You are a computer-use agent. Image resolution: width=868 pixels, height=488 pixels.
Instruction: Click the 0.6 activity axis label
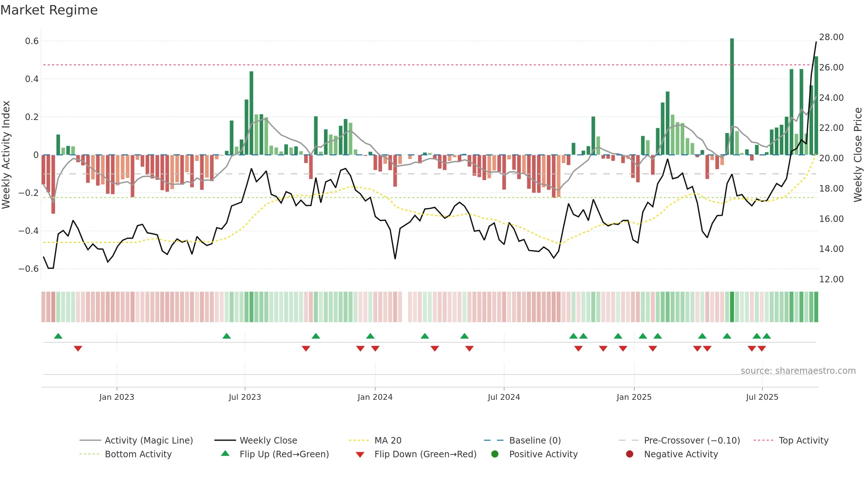click(32, 41)
